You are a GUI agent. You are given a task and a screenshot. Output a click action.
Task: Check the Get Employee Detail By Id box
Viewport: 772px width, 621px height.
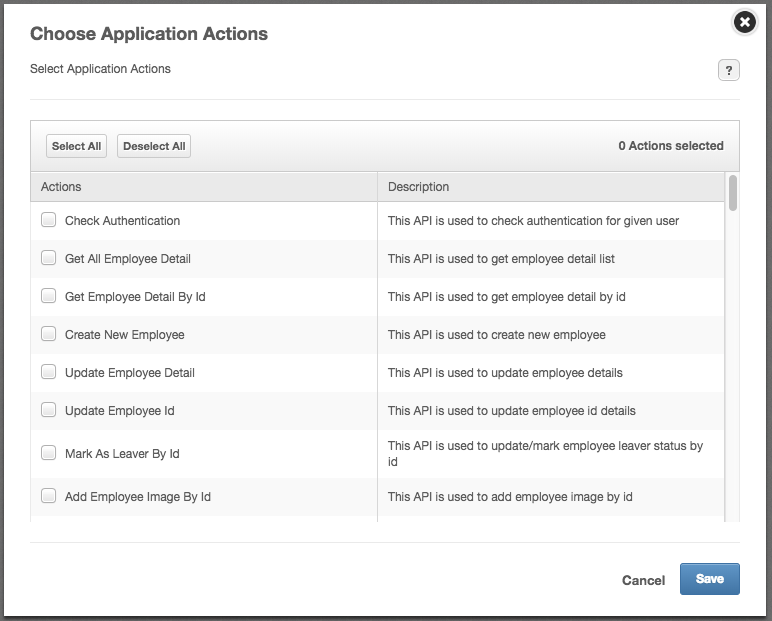point(48,296)
